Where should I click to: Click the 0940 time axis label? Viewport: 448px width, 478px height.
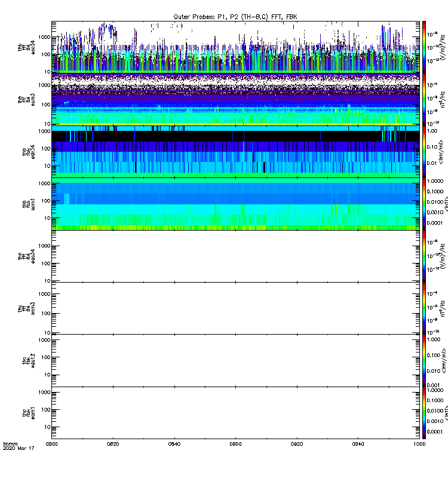pos(358,444)
